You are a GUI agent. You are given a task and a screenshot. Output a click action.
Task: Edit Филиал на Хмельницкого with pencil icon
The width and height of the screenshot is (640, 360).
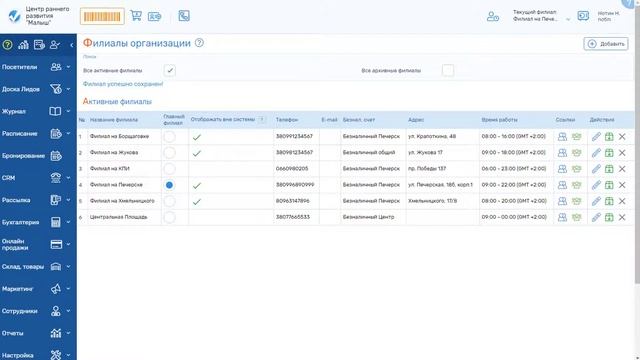point(596,201)
